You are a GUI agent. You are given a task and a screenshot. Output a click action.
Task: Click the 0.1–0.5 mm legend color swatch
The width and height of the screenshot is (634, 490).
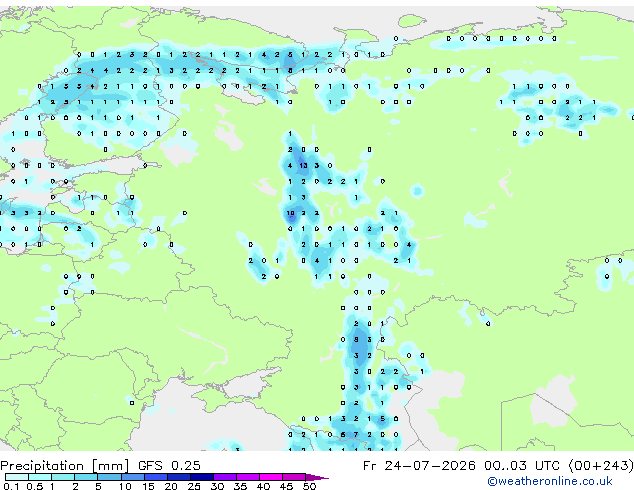17,477
